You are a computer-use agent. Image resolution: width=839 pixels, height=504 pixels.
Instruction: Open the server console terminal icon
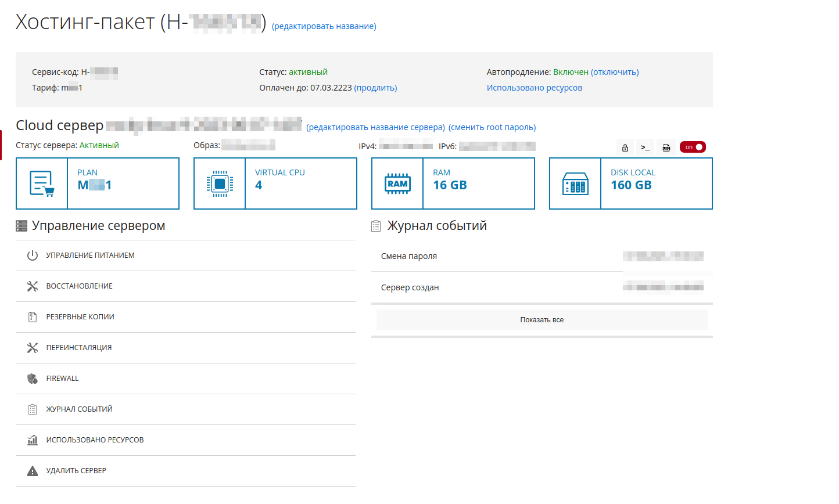[x=645, y=147]
